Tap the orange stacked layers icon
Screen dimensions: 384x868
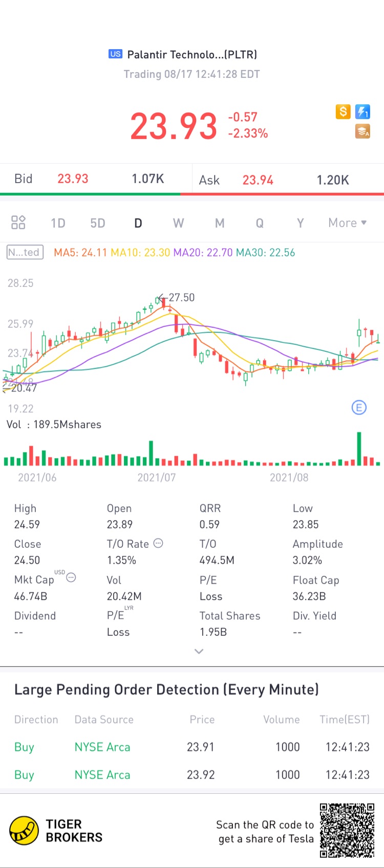(363, 131)
